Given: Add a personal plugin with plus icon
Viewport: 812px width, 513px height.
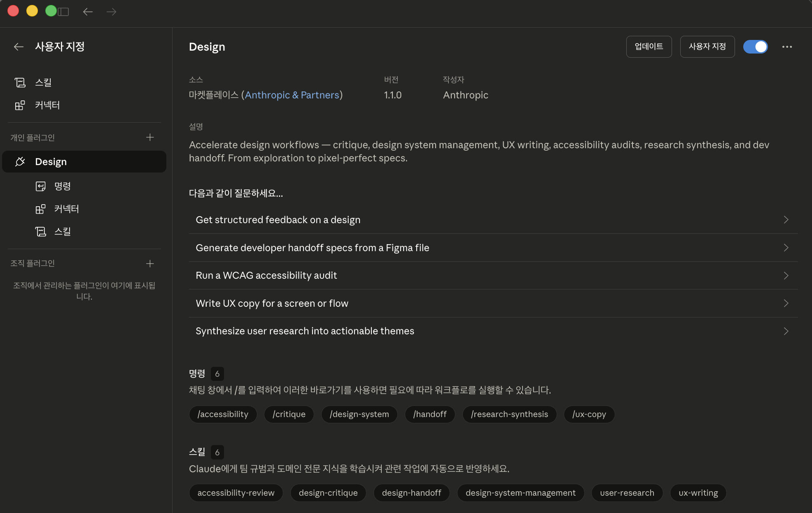Looking at the screenshot, I should click(150, 138).
